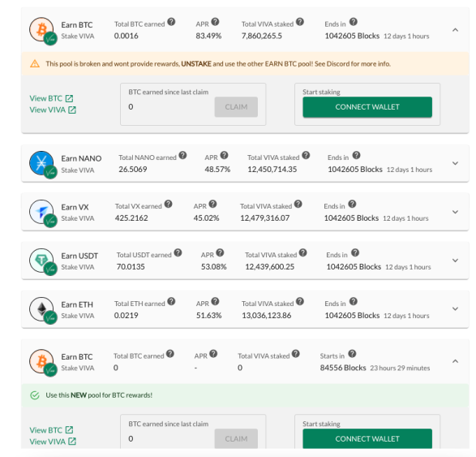Open Ends in help icon in USDT pool
Image resolution: width=476 pixels, height=457 pixels.
click(x=355, y=252)
